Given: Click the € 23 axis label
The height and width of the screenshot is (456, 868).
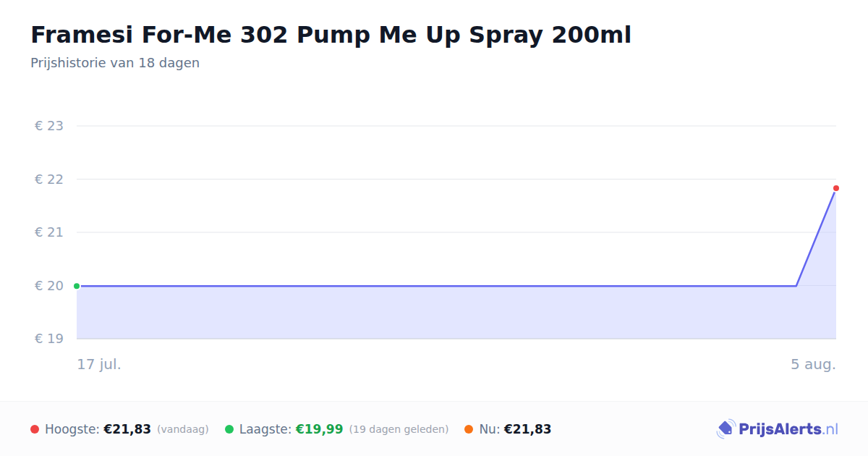Looking at the screenshot, I should 49,126.
